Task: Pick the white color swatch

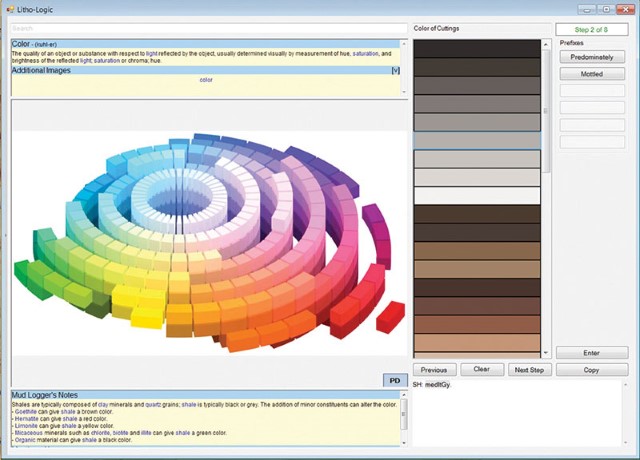Action: 476,195
